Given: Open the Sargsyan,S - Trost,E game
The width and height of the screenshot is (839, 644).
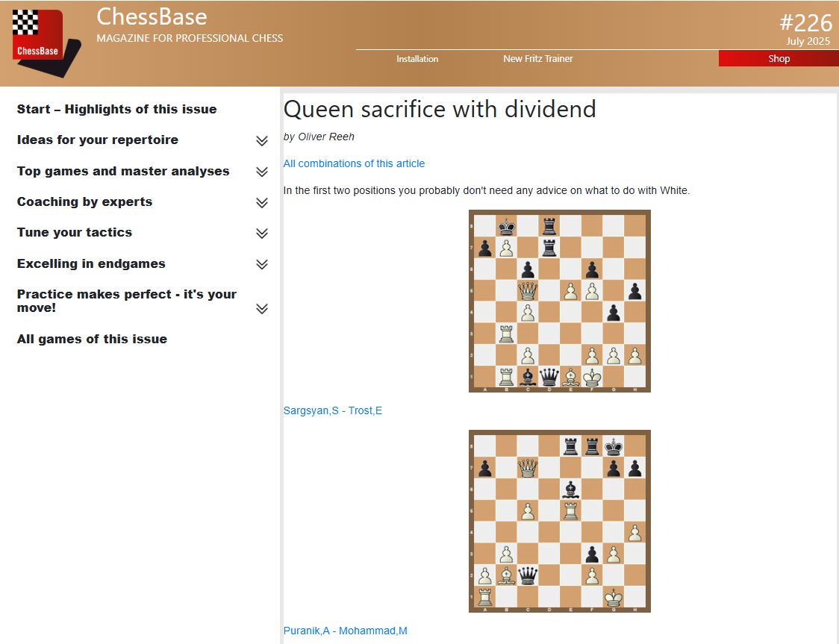Looking at the screenshot, I should pyautogui.click(x=333, y=410).
